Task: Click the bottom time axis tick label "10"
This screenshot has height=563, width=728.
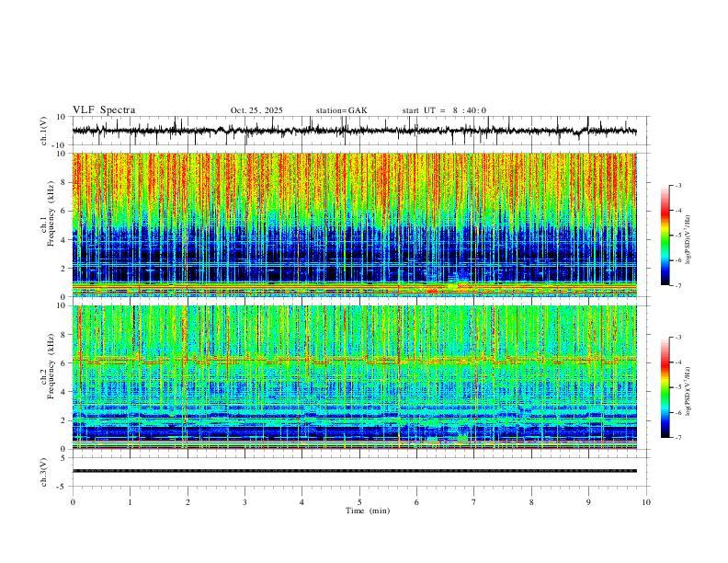Action: click(x=646, y=502)
